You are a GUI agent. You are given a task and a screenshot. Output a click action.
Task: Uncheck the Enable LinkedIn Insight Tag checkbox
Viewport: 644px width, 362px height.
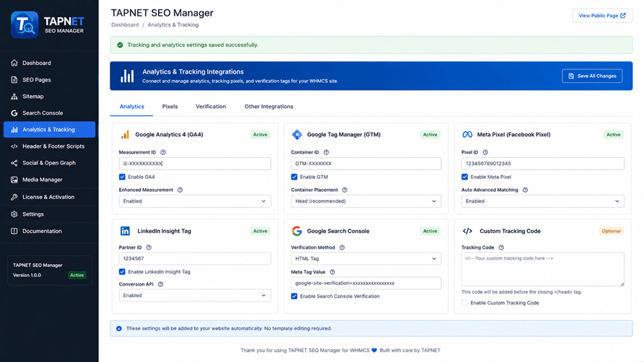click(x=122, y=272)
